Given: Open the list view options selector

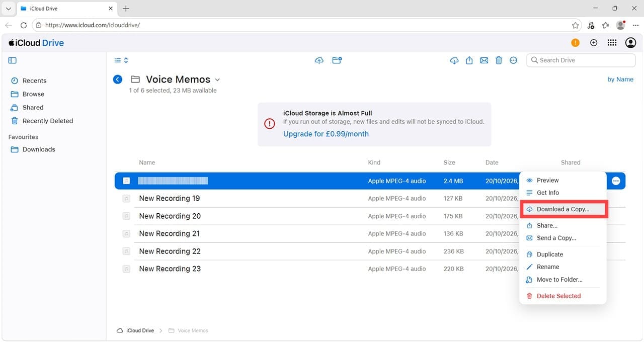Looking at the screenshot, I should click(x=121, y=60).
